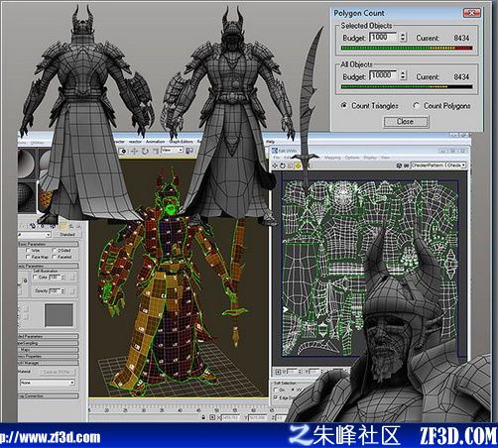Image resolution: width=498 pixels, height=448 pixels.
Task: Select the Count Triangles radio button
Action: coord(344,106)
